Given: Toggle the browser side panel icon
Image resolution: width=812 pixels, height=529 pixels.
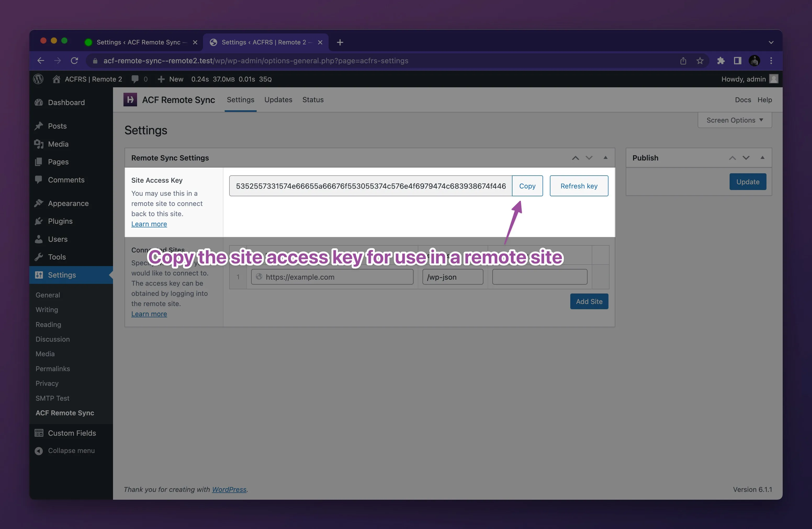Looking at the screenshot, I should point(737,61).
